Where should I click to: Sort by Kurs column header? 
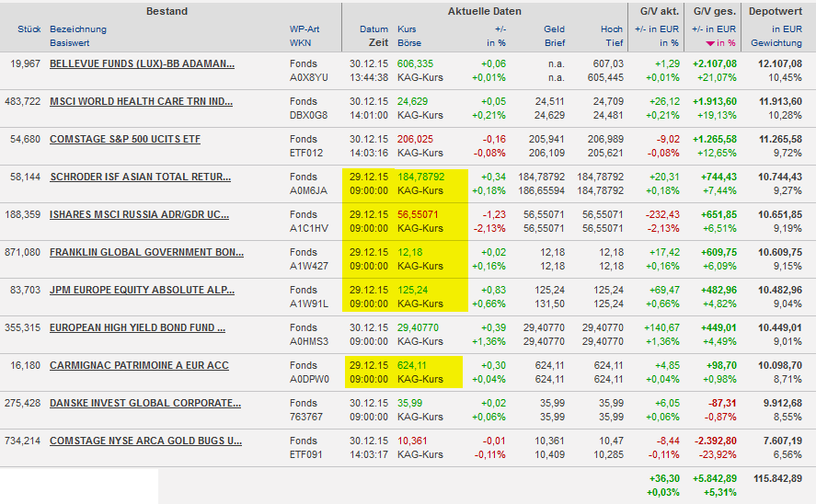[x=407, y=29]
